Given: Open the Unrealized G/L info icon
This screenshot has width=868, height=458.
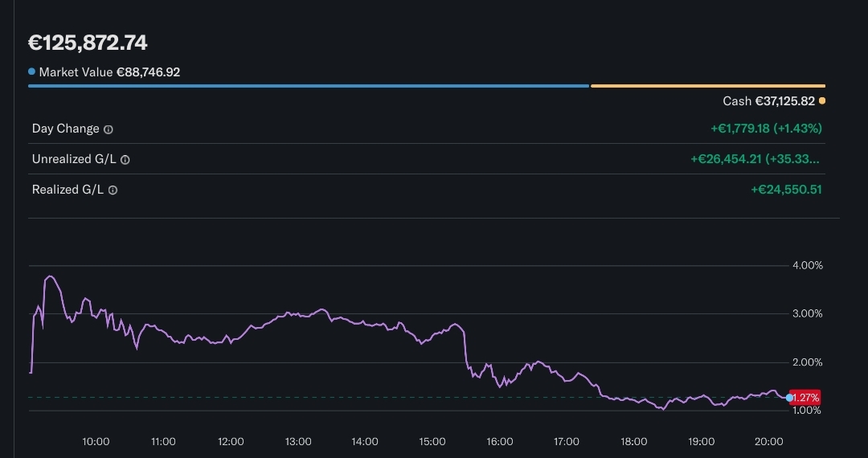Looking at the screenshot, I should [125, 160].
